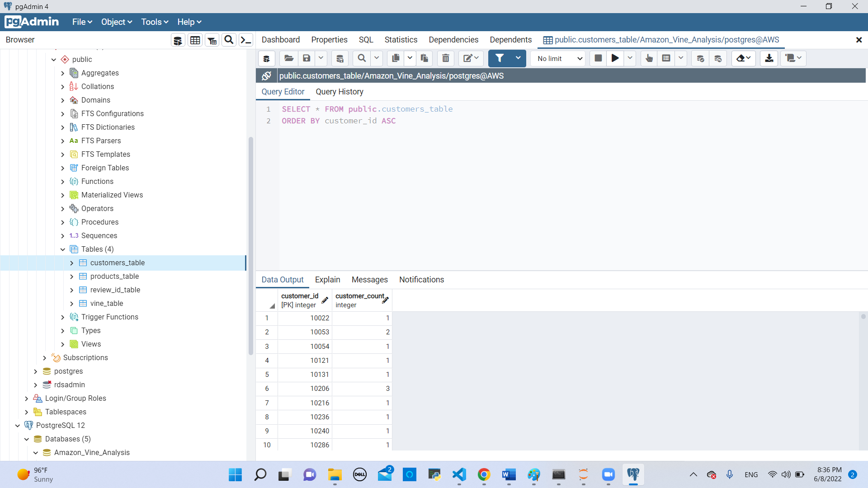Collapse the public schema node
The width and height of the screenshot is (868, 488).
pyautogui.click(x=54, y=59)
